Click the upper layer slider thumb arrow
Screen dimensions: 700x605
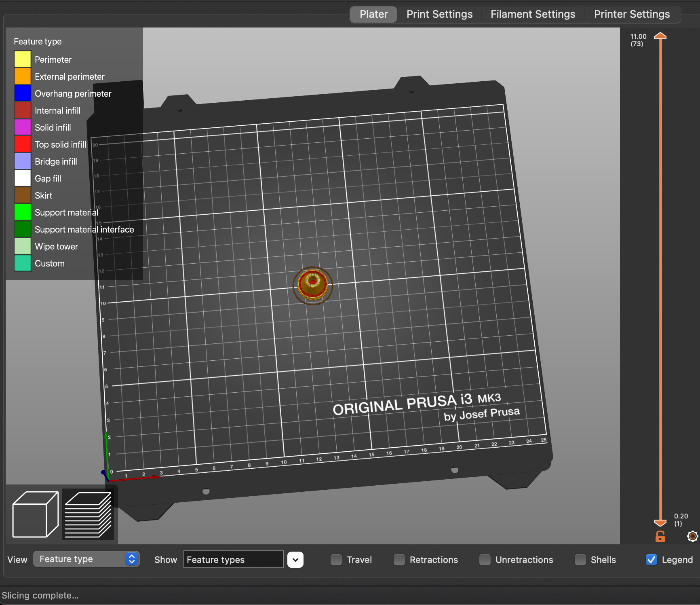click(x=660, y=36)
